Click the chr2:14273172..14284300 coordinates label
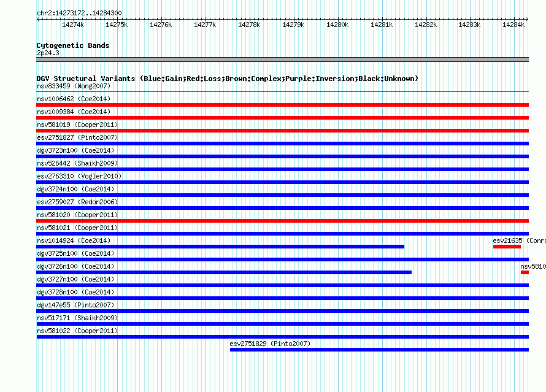This screenshot has height=392, width=546. point(79,13)
